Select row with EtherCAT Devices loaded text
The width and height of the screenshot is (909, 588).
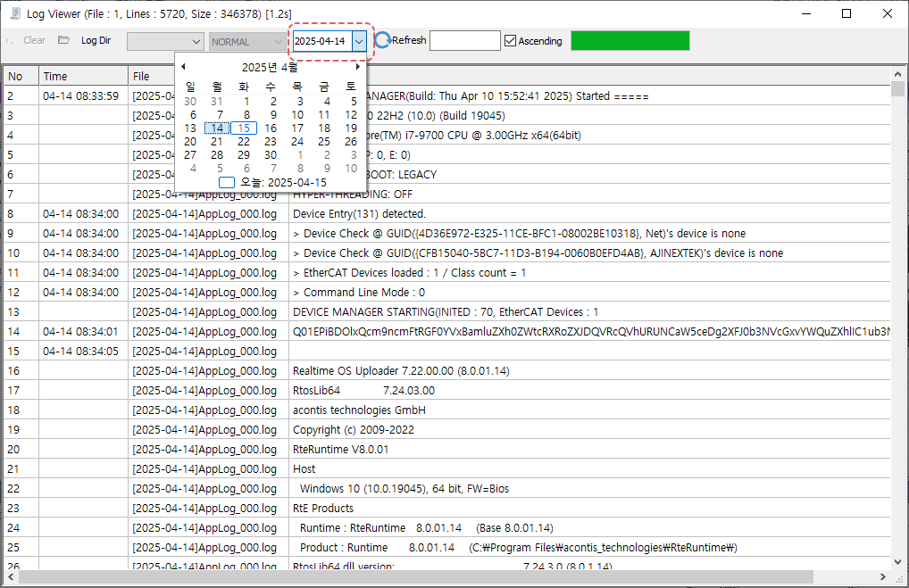(447, 273)
